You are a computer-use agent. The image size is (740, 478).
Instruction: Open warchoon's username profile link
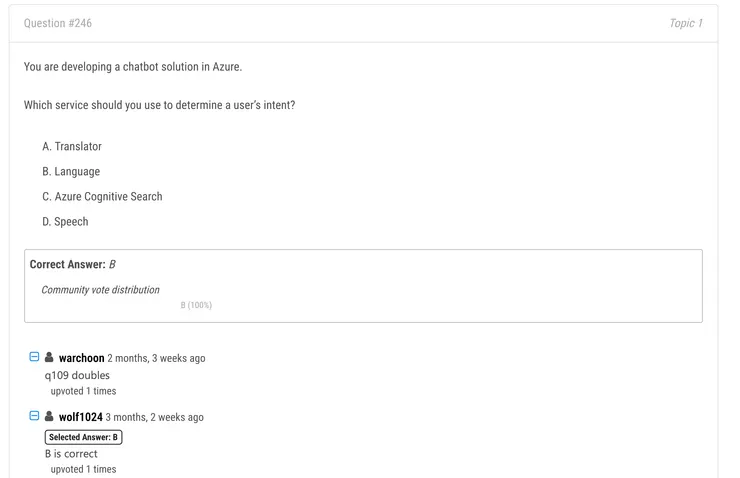pos(81,358)
